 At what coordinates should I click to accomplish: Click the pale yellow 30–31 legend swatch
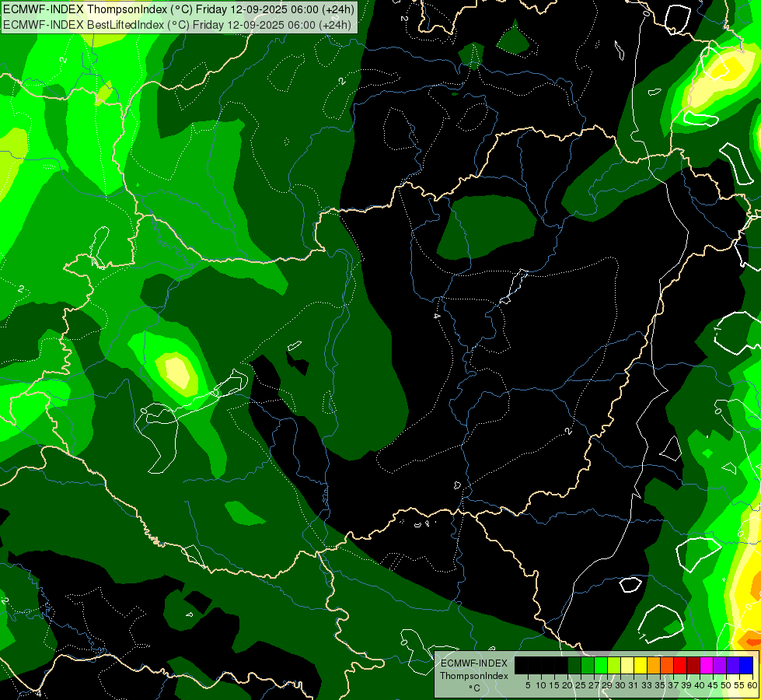[x=627, y=665]
